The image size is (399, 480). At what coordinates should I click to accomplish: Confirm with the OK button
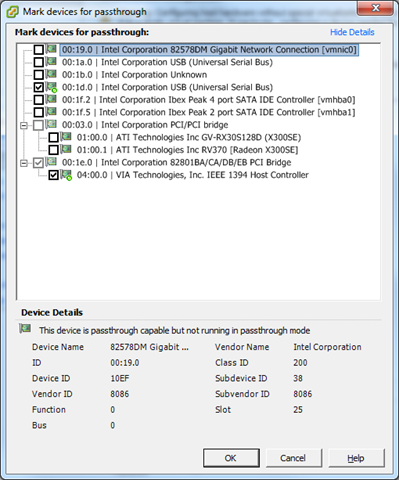231,458
